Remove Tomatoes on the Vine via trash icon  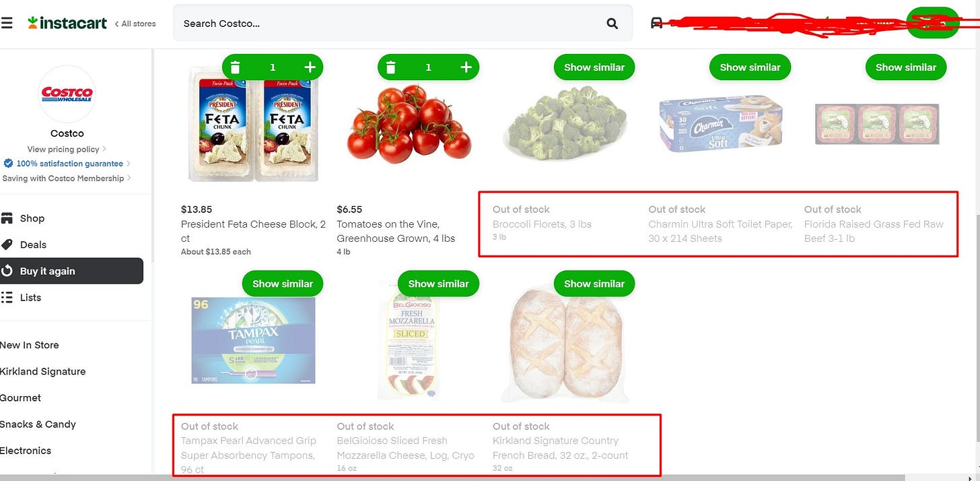coord(391,67)
